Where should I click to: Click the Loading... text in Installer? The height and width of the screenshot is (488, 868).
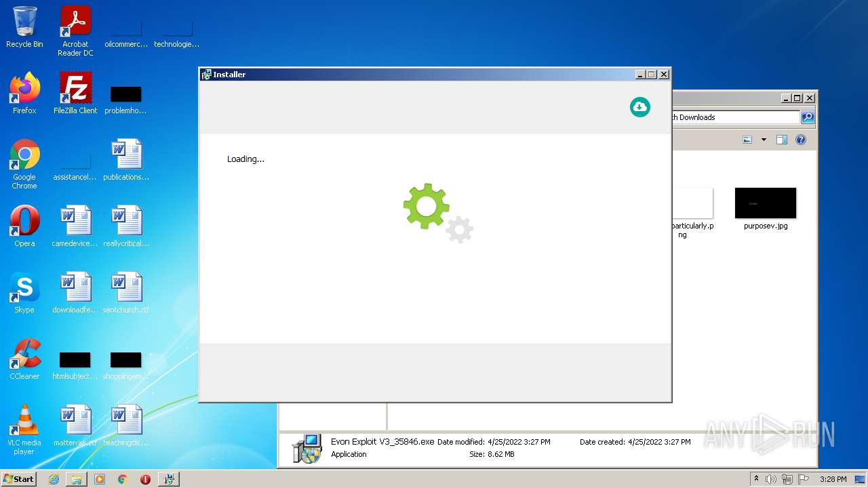[x=245, y=159]
